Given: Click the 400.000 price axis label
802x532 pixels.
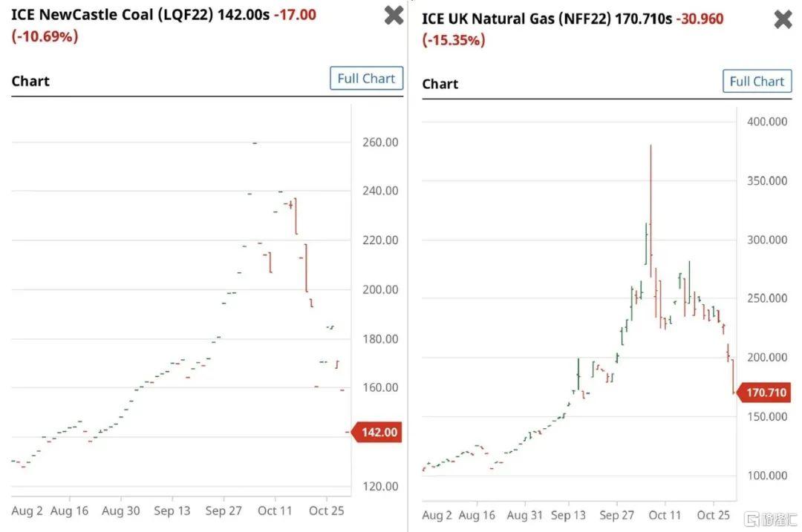Looking at the screenshot, I should [x=765, y=122].
